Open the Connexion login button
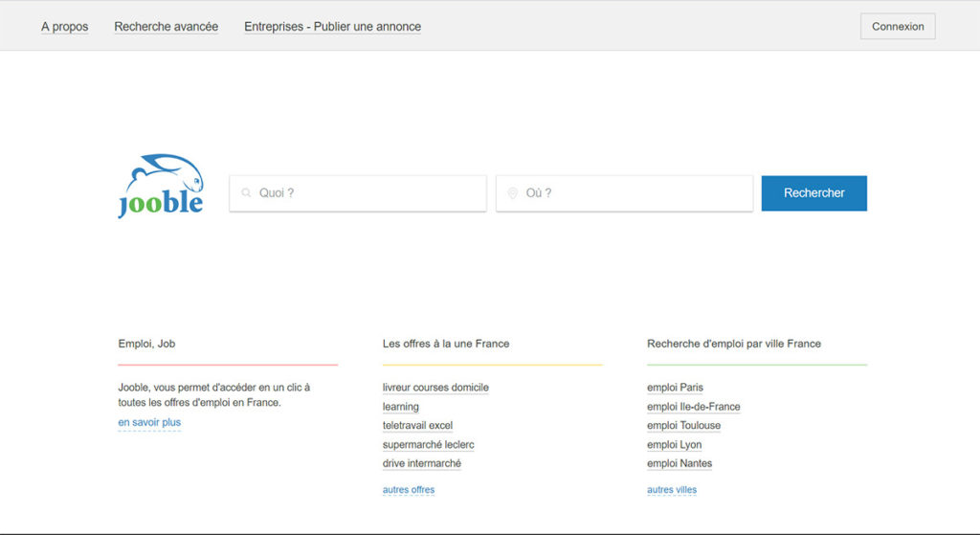This screenshot has height=535, width=980. tap(898, 26)
